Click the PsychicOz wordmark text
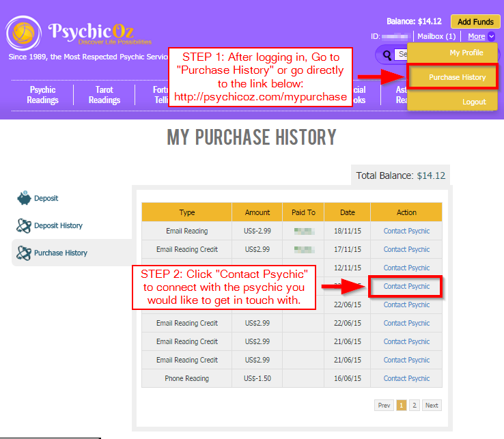Screen dimensions: 504x439 tap(91, 31)
